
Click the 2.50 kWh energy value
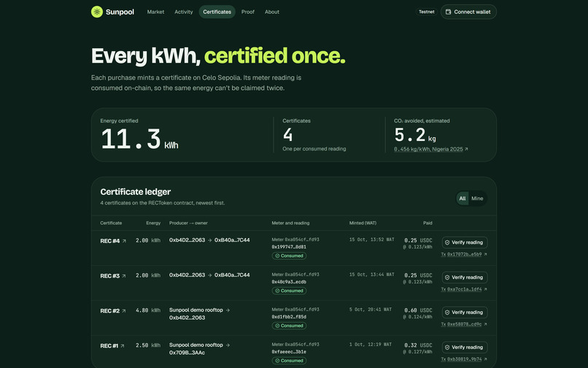pyautogui.click(x=148, y=345)
